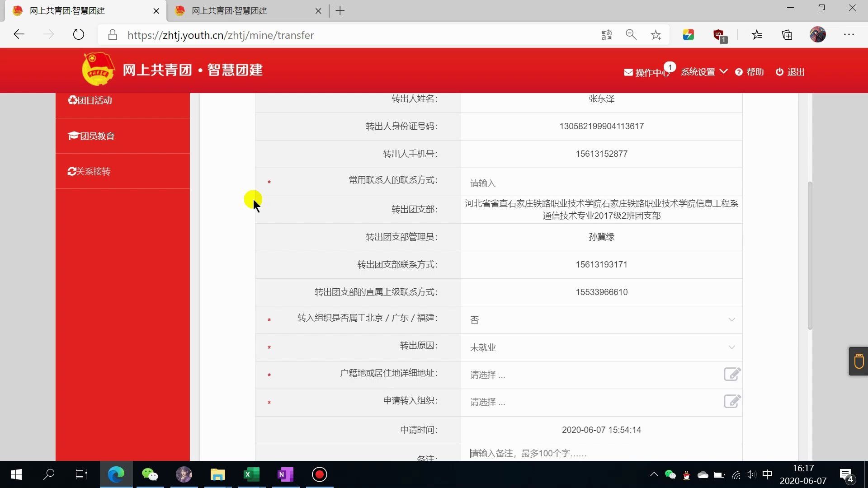This screenshot has height=488, width=868.
Task: Open 关系接转 in the sidebar
Action: [123, 171]
